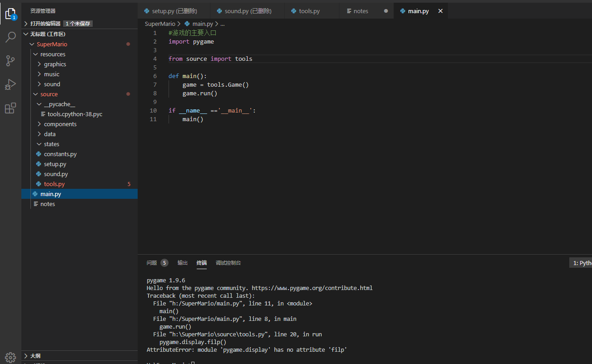Open the Run and Debug view icon
592x364 pixels.
click(10, 84)
